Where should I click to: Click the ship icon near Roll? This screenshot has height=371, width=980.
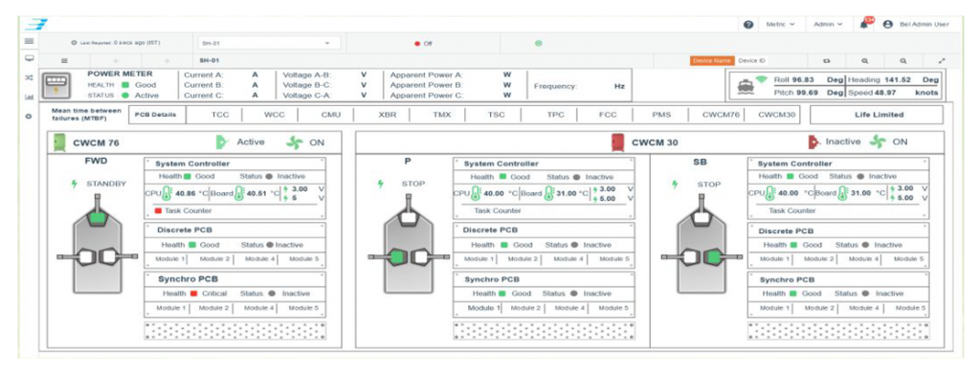point(746,87)
